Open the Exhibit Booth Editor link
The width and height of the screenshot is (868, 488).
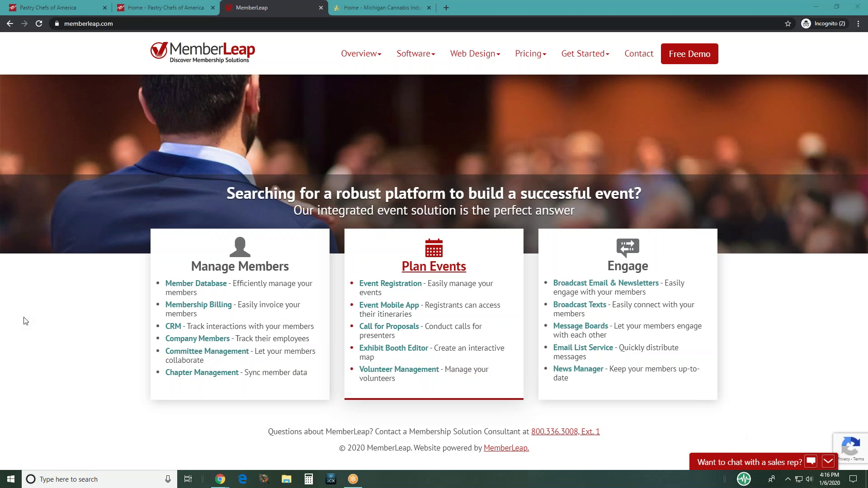point(393,348)
